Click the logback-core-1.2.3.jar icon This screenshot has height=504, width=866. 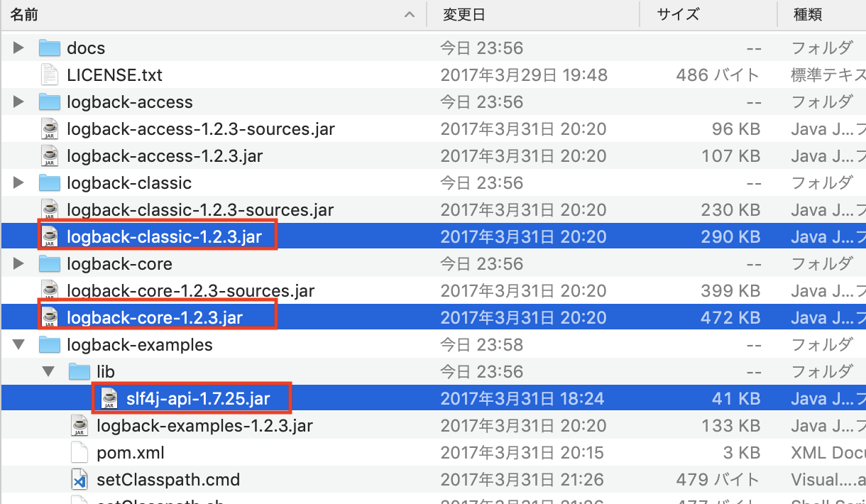(49, 318)
